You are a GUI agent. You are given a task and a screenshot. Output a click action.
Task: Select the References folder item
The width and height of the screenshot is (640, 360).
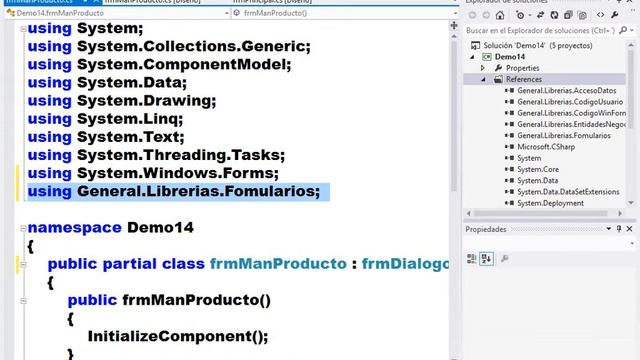(x=524, y=79)
